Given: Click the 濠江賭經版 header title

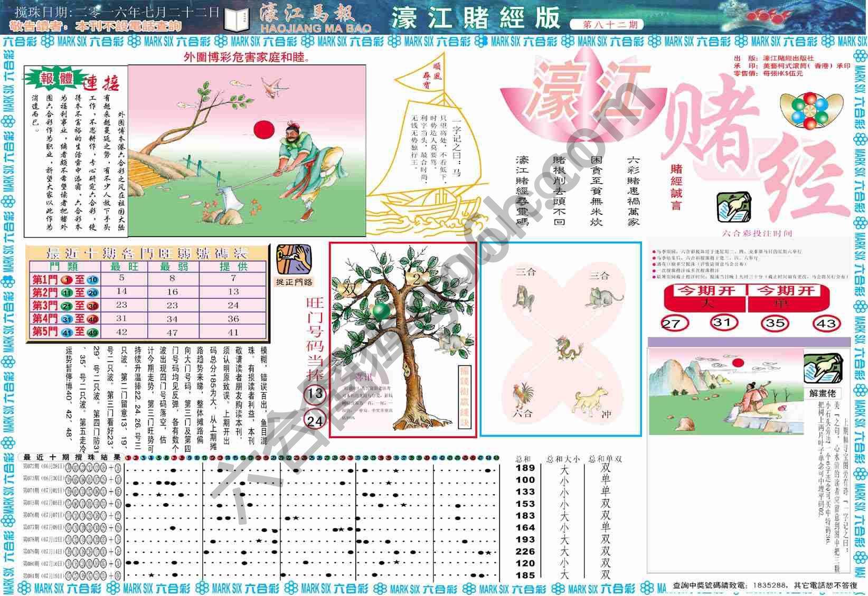Looking at the screenshot, I should click(476, 18).
